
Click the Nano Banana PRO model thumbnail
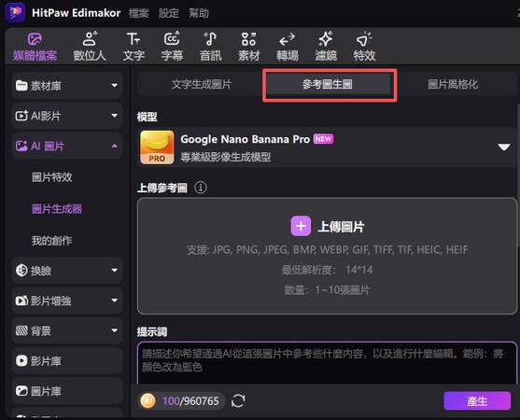pos(157,147)
